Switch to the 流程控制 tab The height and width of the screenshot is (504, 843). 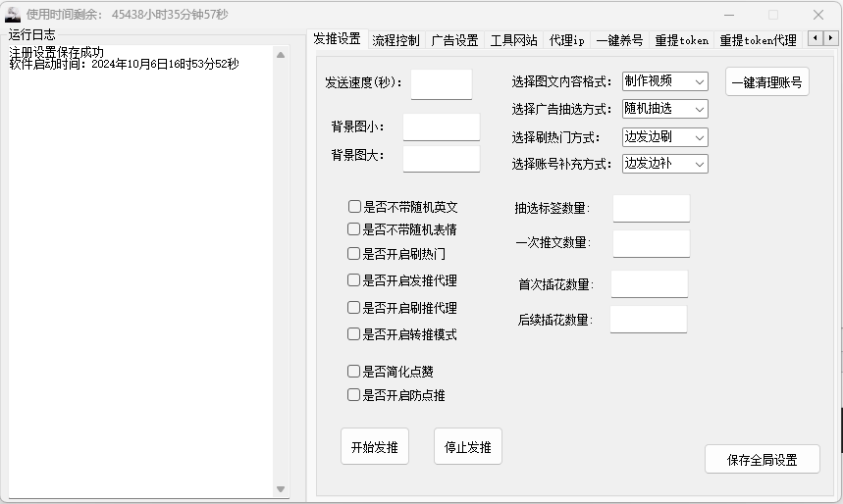[395, 40]
